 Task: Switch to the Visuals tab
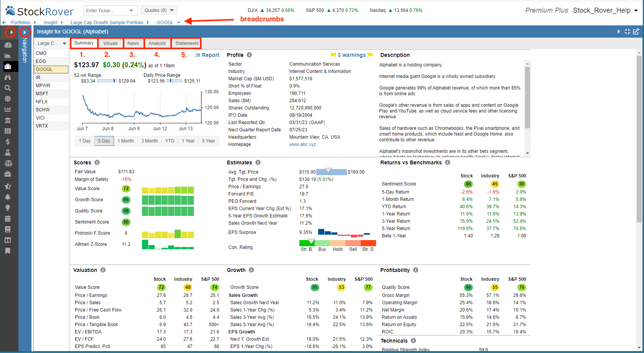tap(111, 43)
